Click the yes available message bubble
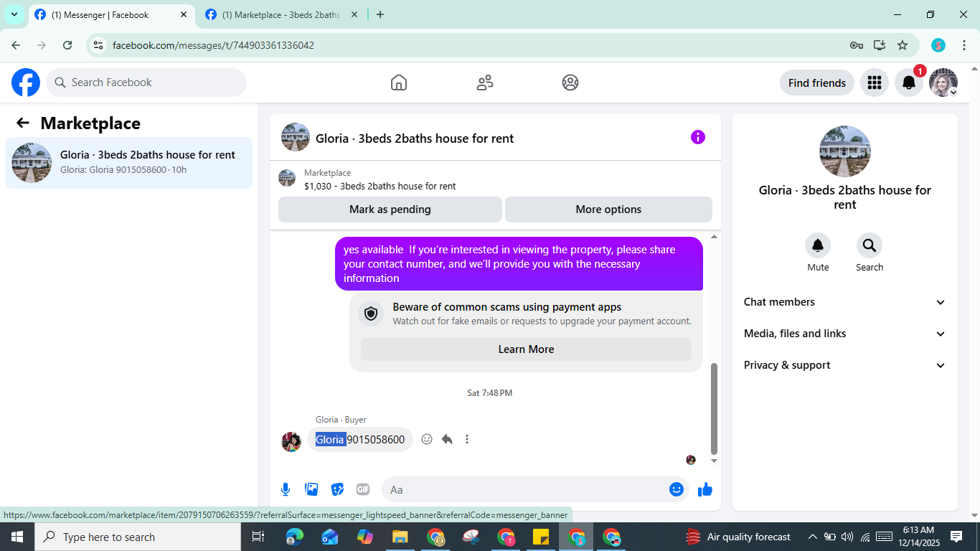Image resolution: width=980 pixels, height=551 pixels. tap(519, 264)
